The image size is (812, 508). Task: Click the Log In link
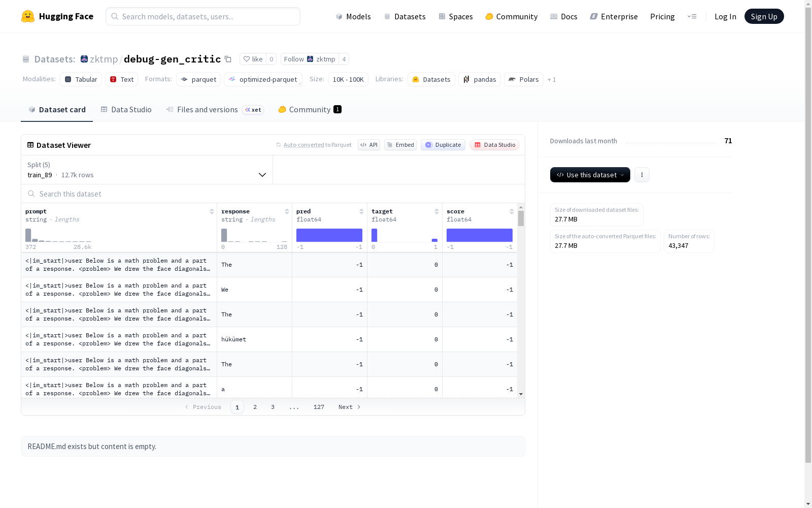point(725,16)
